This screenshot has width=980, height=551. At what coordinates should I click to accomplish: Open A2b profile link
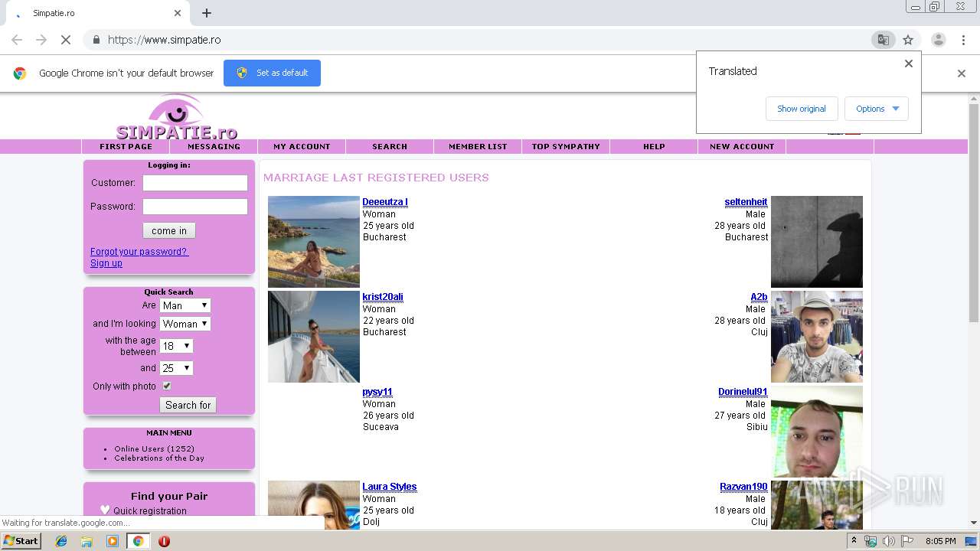[759, 297]
